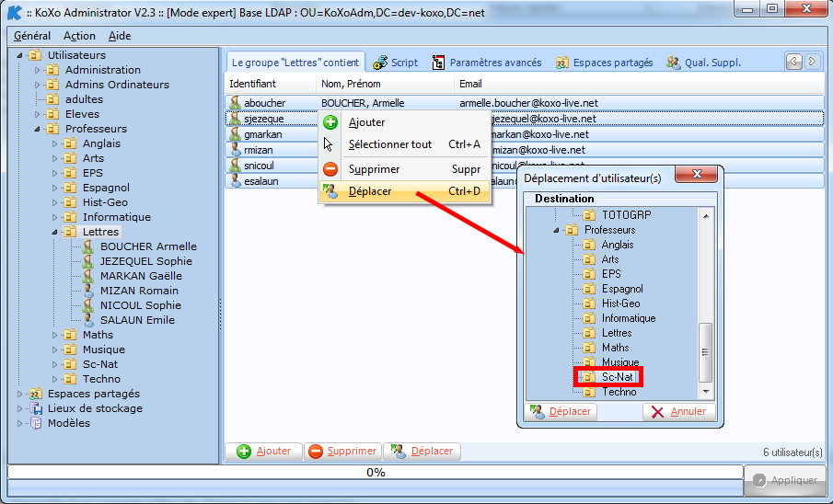Click the esalaun user icon in list
Image resolution: width=833 pixels, height=504 pixels.
click(235, 181)
